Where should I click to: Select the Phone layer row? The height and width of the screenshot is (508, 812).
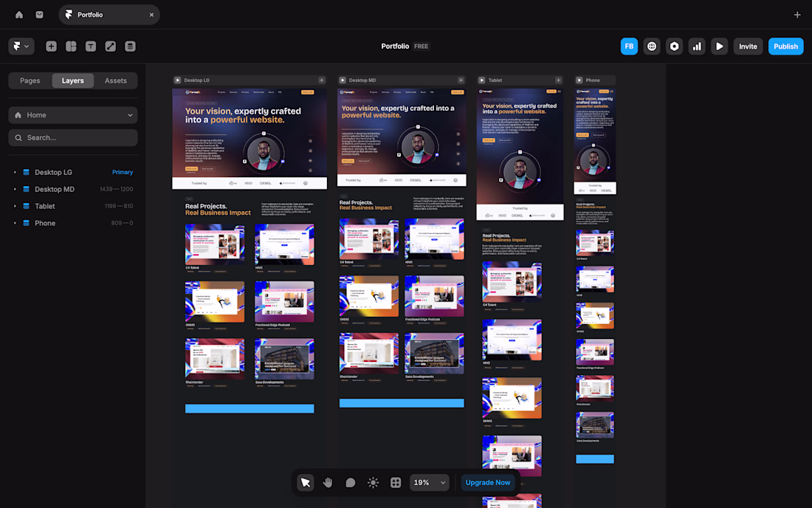point(73,223)
